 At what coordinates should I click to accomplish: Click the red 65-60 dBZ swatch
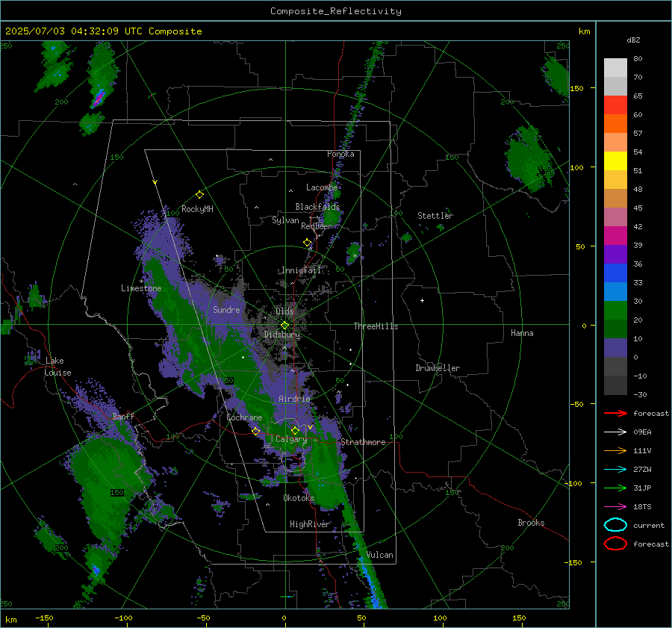[x=615, y=105]
